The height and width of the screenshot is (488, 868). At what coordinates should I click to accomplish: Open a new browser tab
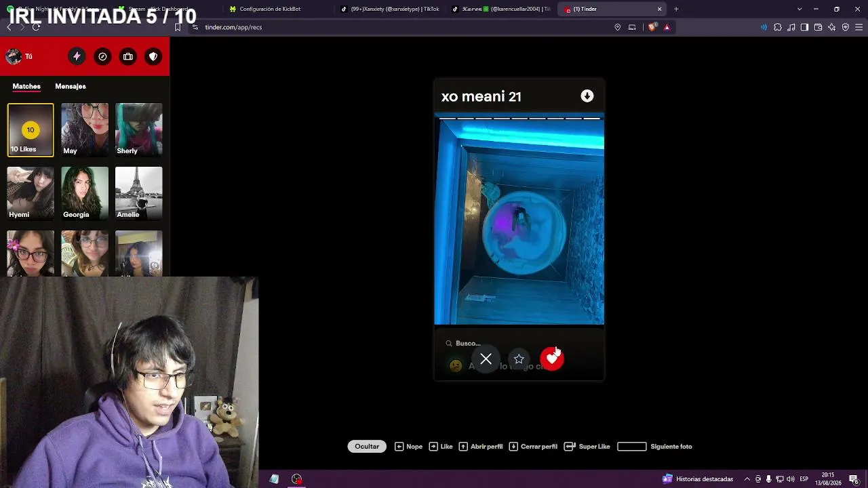[676, 9]
